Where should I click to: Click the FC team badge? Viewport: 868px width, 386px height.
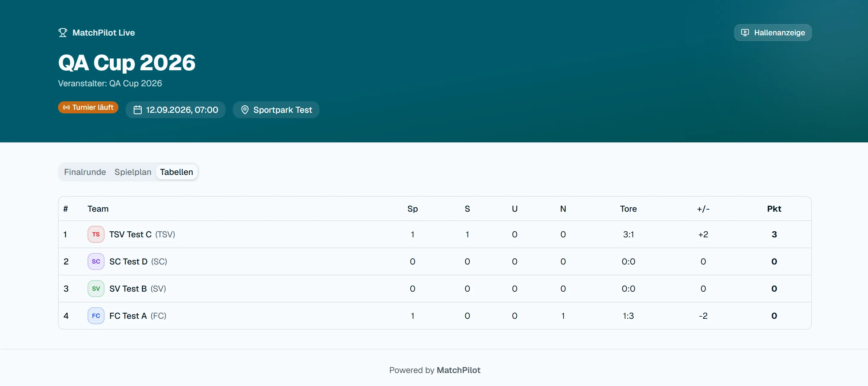coord(96,316)
